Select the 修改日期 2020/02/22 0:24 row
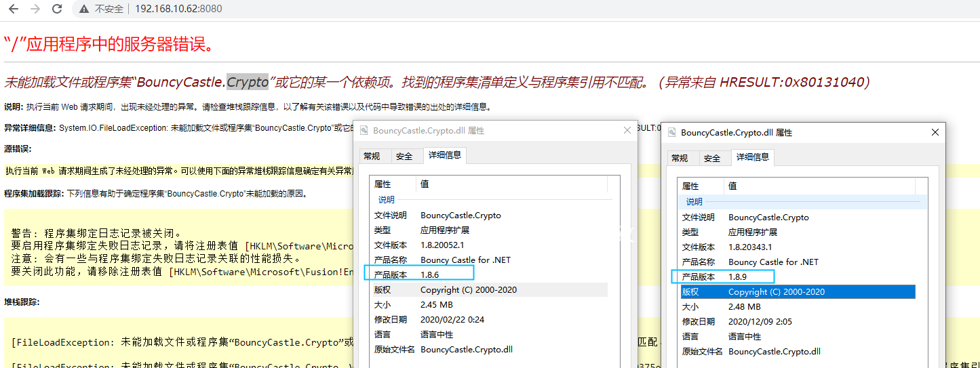Image resolution: width=980 pixels, height=368 pixels. coord(489,320)
